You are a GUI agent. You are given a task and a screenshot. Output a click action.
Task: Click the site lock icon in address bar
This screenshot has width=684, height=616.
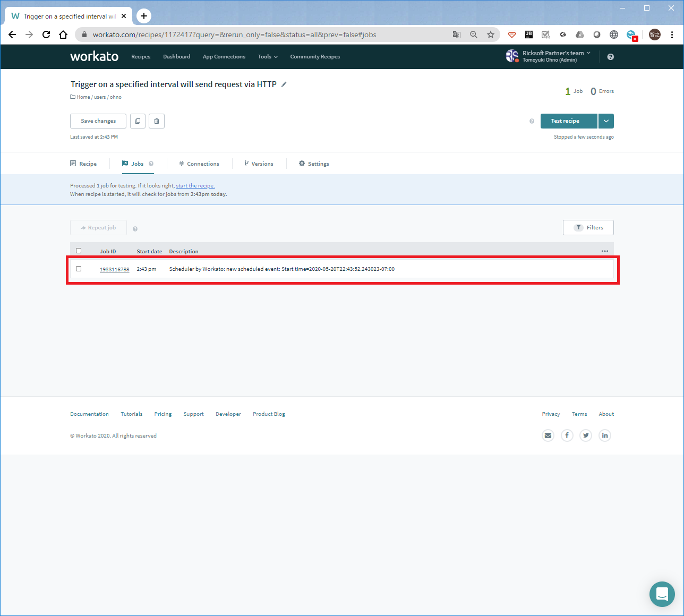point(84,35)
